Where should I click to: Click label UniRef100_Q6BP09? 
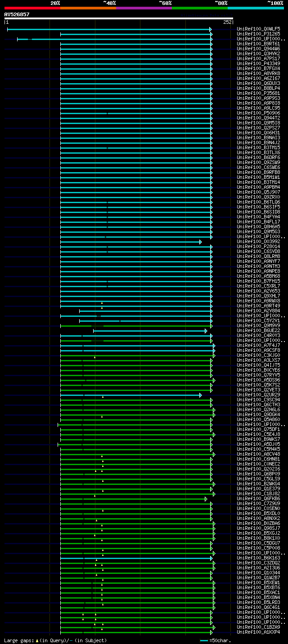pos(258,474)
